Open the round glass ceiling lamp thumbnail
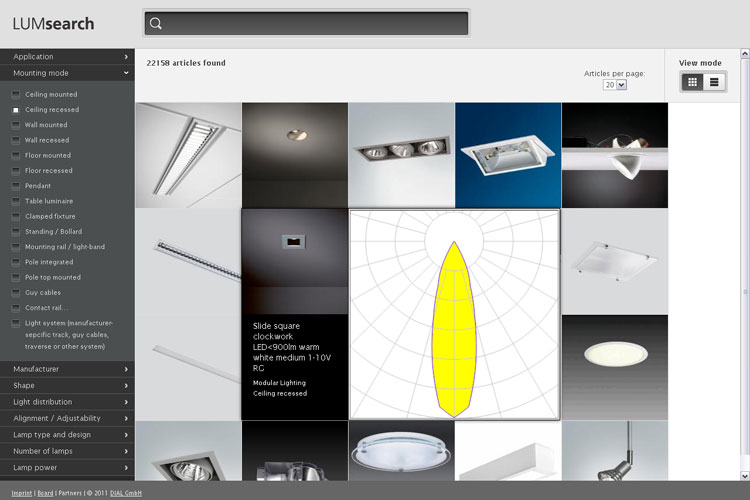This screenshot has width=750, height=500. pyautogui.click(x=402, y=451)
